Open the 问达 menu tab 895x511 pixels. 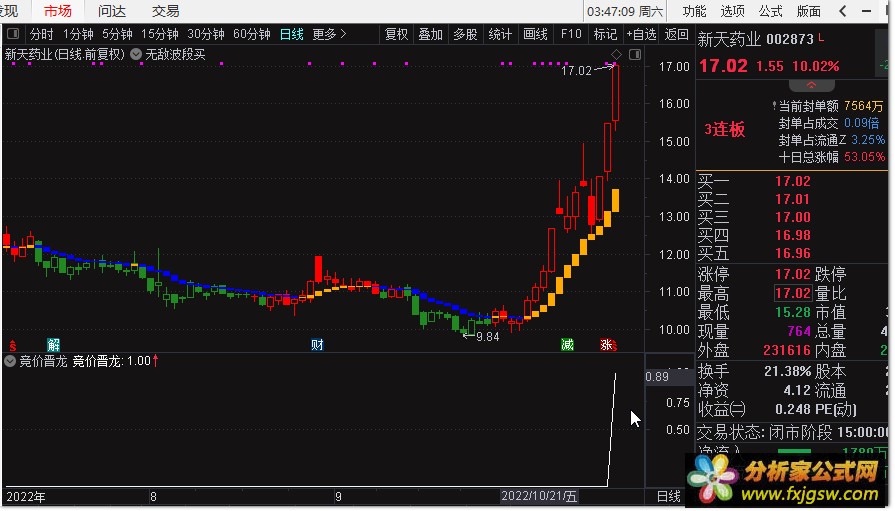pos(112,11)
